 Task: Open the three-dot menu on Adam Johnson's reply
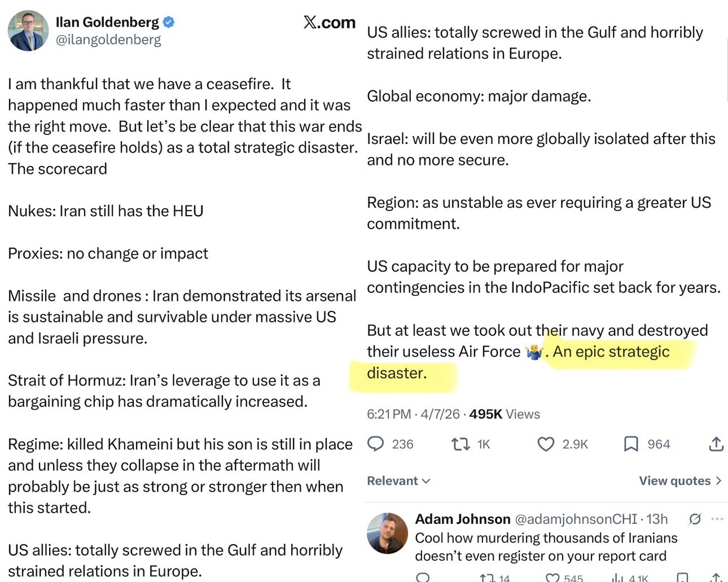coord(717,519)
